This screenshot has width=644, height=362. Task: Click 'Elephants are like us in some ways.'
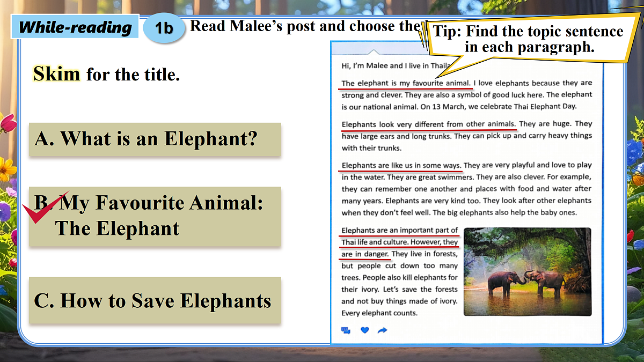point(401,165)
